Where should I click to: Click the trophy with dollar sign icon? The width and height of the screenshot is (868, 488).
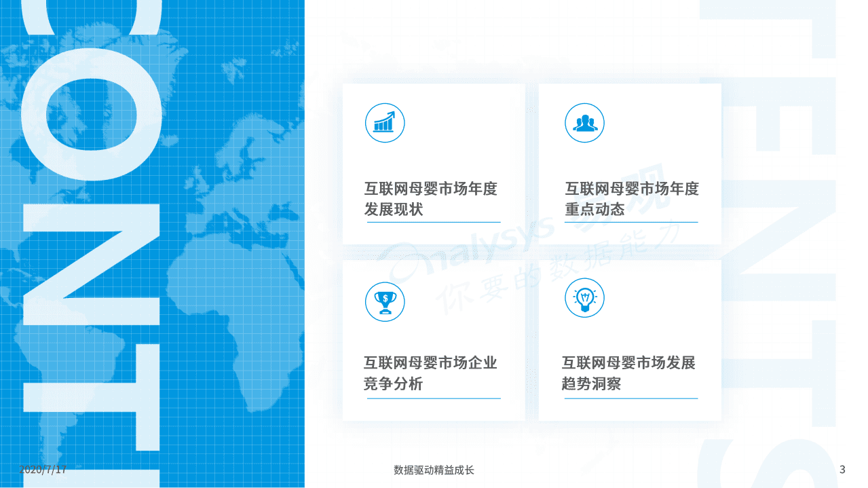[x=384, y=301]
